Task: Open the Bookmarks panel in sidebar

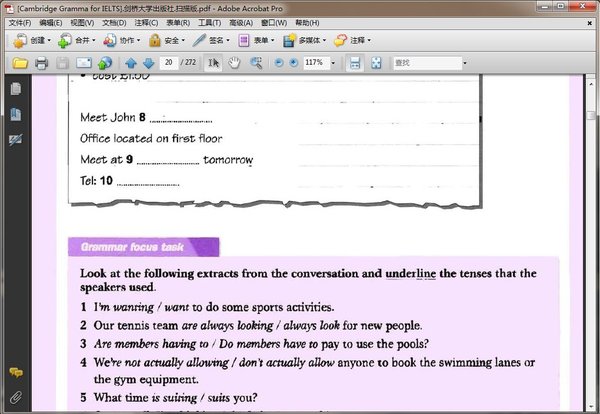Action: coord(16,114)
